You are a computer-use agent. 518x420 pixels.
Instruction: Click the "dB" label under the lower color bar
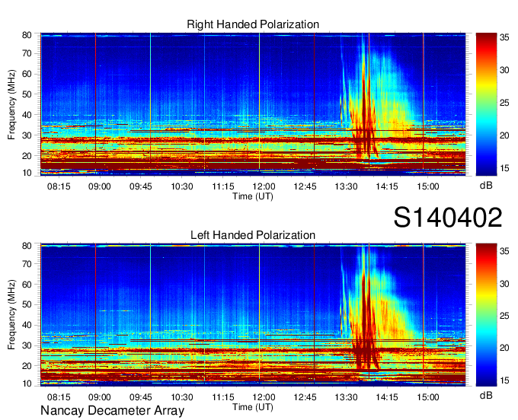coord(486,395)
